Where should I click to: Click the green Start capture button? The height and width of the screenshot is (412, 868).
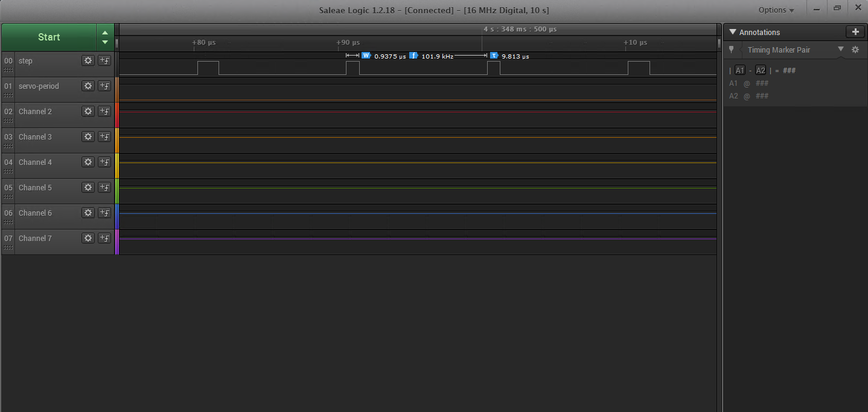tap(49, 37)
